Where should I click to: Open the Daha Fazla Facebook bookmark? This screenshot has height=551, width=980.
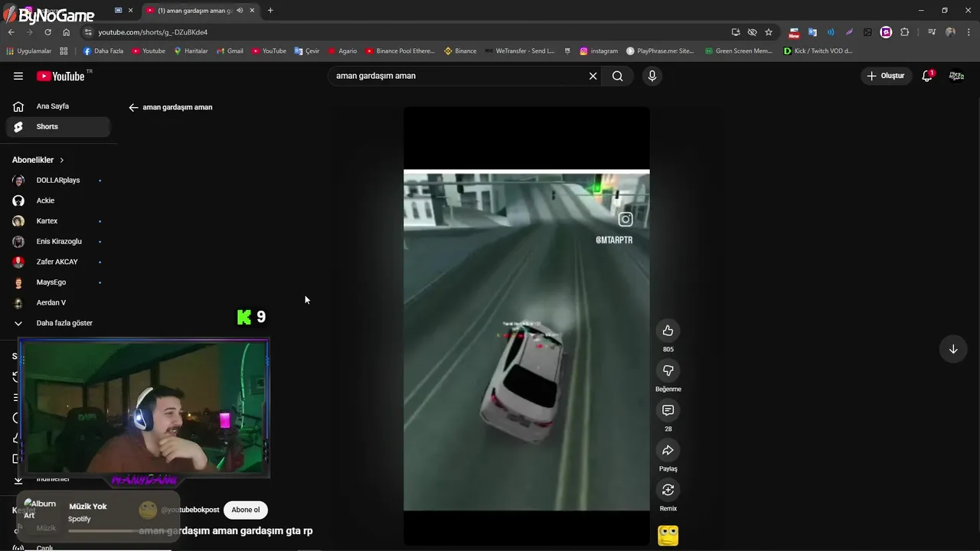click(x=103, y=51)
